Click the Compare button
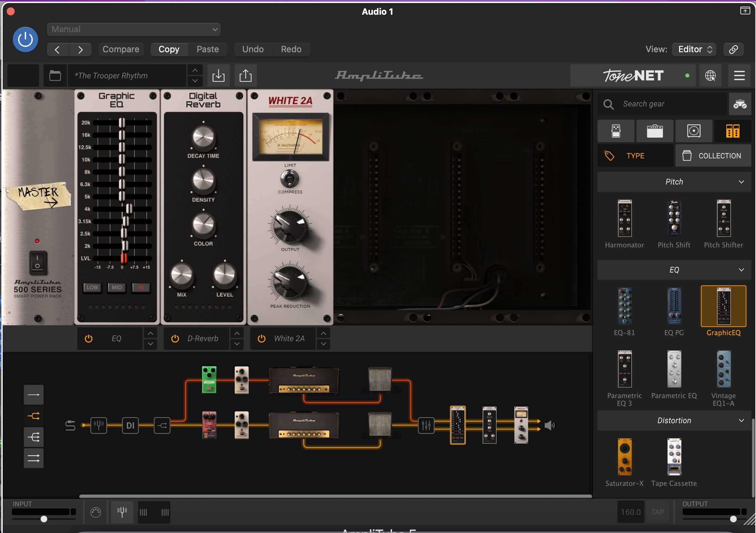Viewport: 756px width, 533px height. [x=121, y=49]
